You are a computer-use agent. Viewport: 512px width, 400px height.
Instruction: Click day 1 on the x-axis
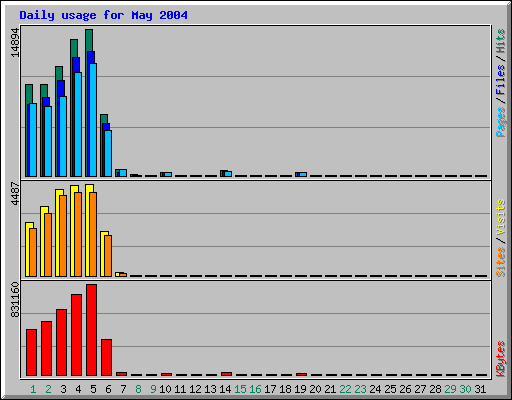33,389
